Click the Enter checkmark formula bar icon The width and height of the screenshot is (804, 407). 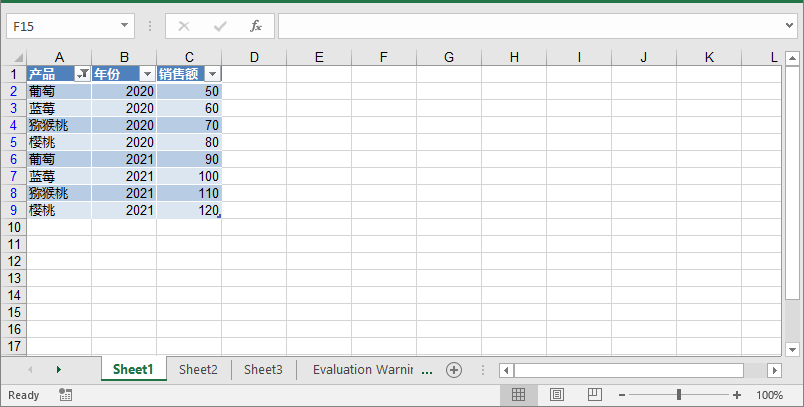click(x=220, y=26)
